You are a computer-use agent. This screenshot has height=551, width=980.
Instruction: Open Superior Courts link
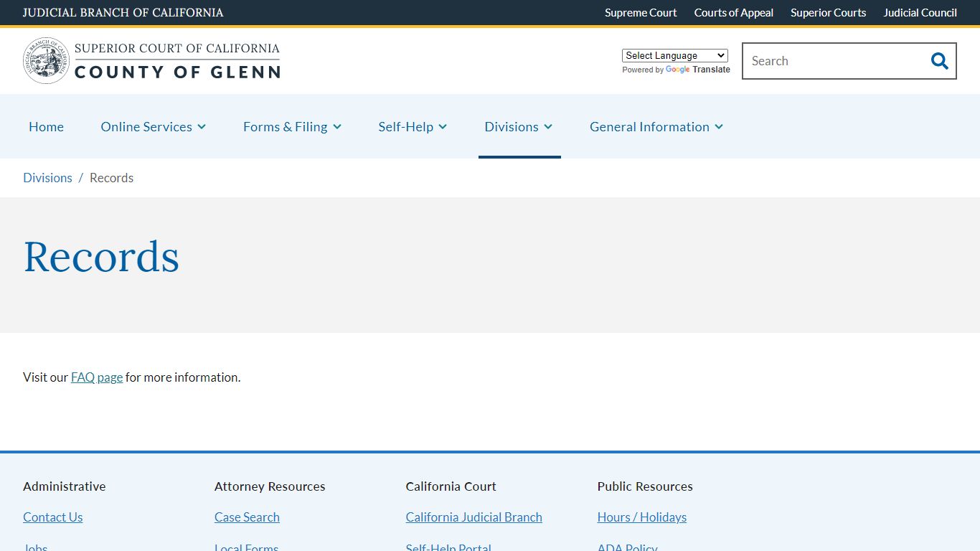click(828, 13)
